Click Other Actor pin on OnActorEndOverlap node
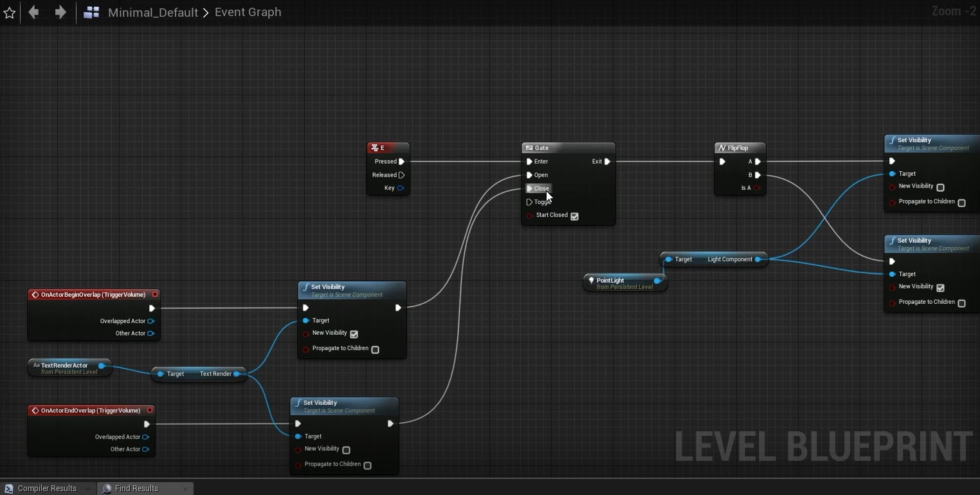Viewport: 980px width, 495px height. click(146, 449)
